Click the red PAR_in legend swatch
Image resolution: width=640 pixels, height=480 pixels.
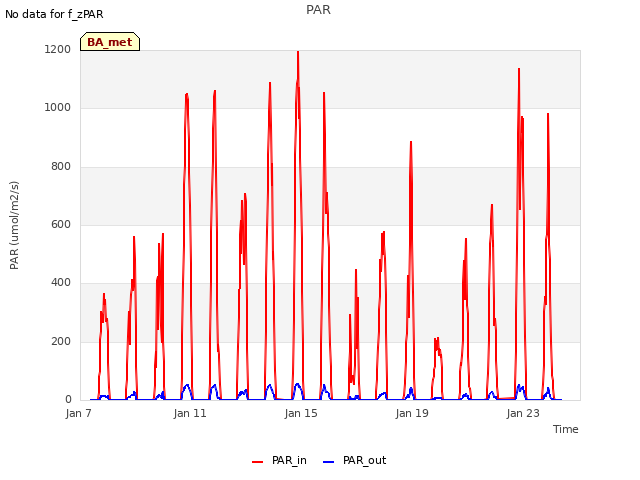pyautogui.click(x=258, y=462)
